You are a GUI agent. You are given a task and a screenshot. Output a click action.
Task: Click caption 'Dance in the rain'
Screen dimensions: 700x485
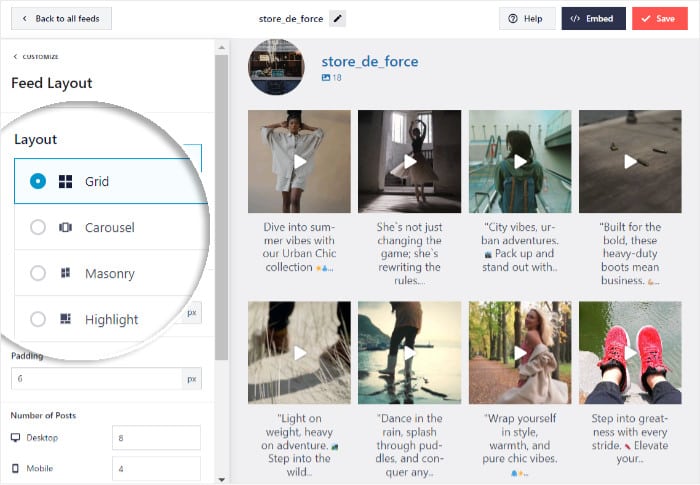tap(409, 445)
